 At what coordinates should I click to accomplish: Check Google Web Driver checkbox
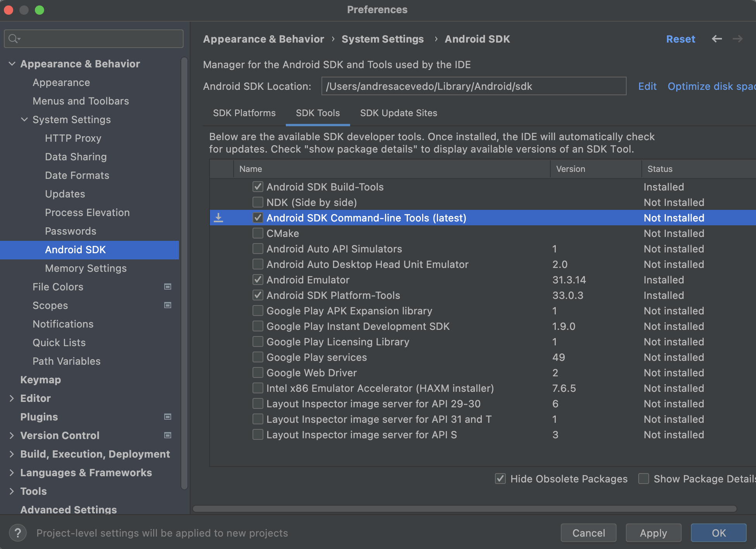[258, 372]
